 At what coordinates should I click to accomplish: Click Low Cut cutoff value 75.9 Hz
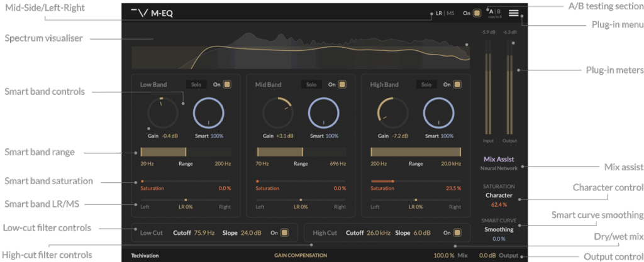pyautogui.click(x=204, y=233)
